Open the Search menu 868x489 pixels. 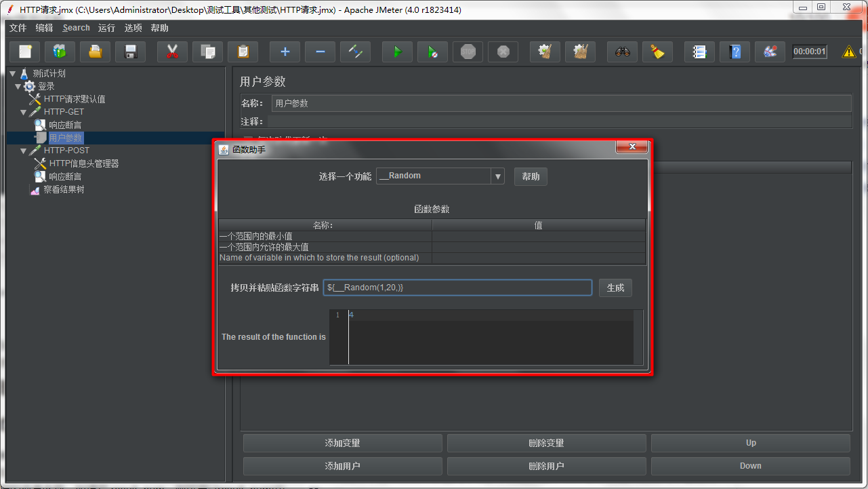click(x=76, y=28)
